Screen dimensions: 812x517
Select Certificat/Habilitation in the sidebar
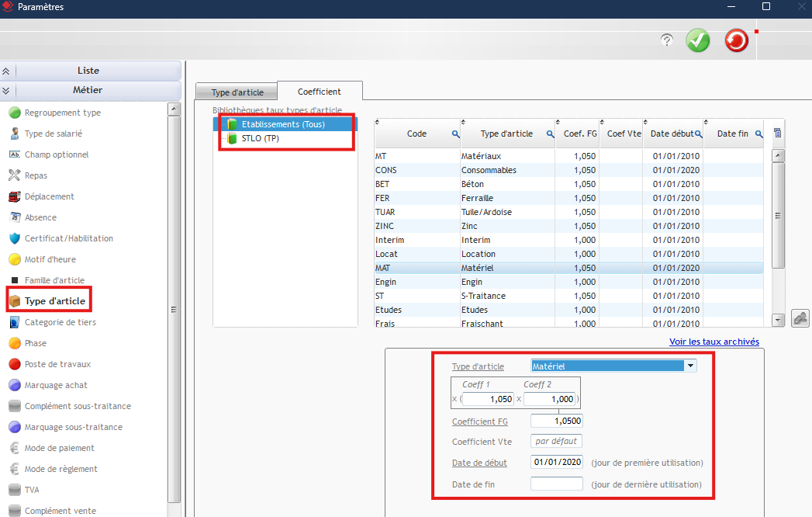coord(68,238)
